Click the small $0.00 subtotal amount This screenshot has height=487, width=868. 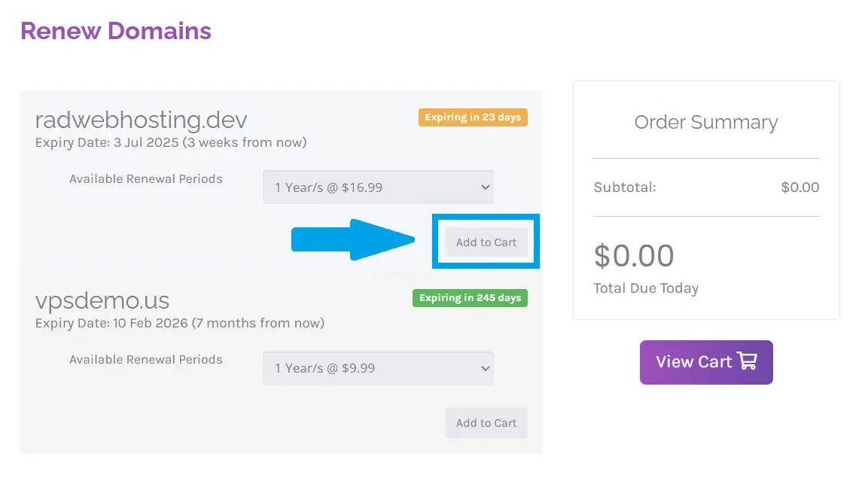pos(799,187)
